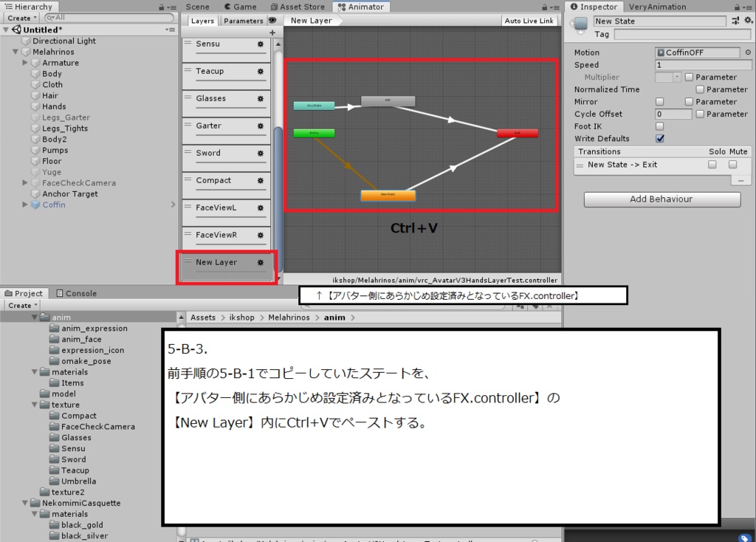Click the gear icon on New Layer

pyautogui.click(x=260, y=262)
